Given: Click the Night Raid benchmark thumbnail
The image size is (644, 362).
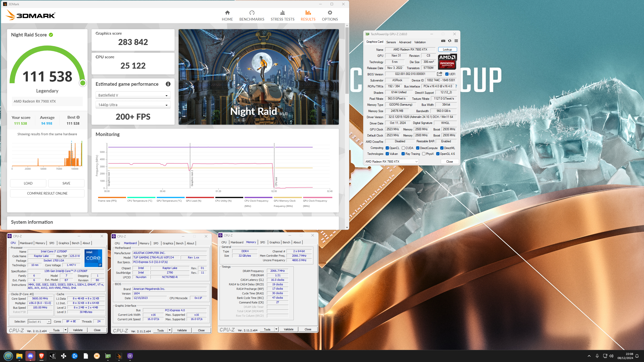Looking at the screenshot, I should pyautogui.click(x=259, y=77).
